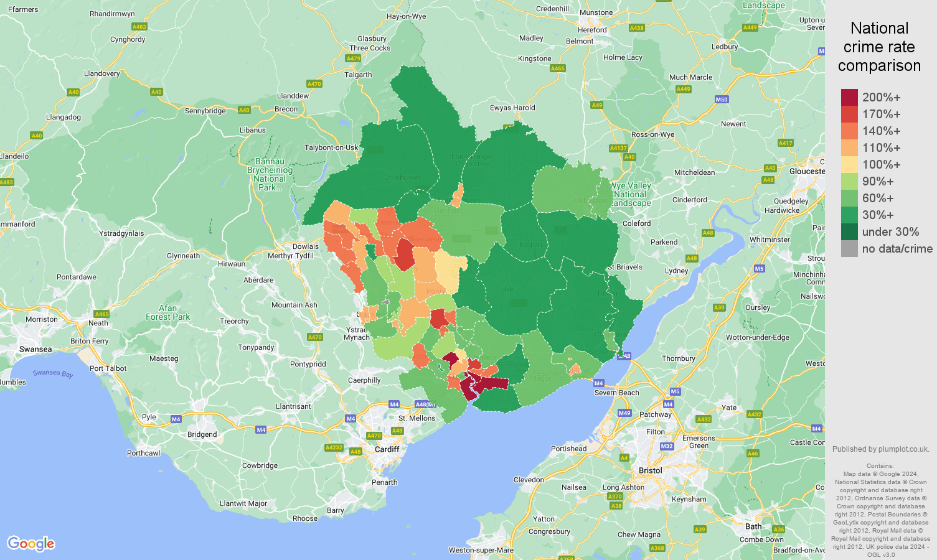
Task: Click the A438 road shield near Hereford
Action: (x=637, y=28)
